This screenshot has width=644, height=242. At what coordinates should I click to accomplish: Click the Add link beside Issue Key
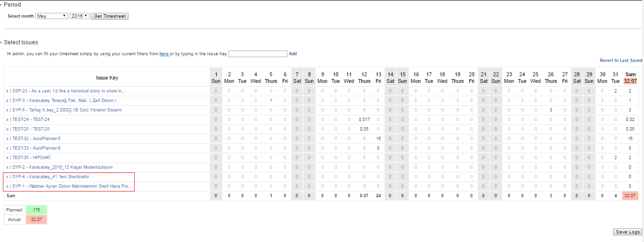[x=293, y=54]
